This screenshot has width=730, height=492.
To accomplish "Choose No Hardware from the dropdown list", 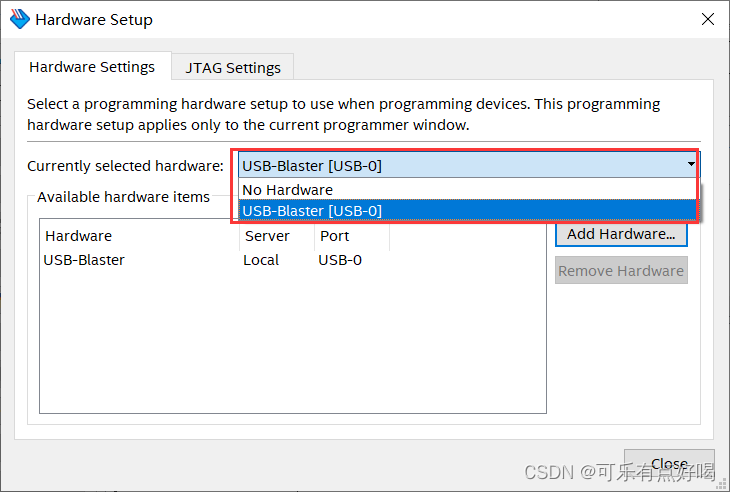I will tap(288, 189).
